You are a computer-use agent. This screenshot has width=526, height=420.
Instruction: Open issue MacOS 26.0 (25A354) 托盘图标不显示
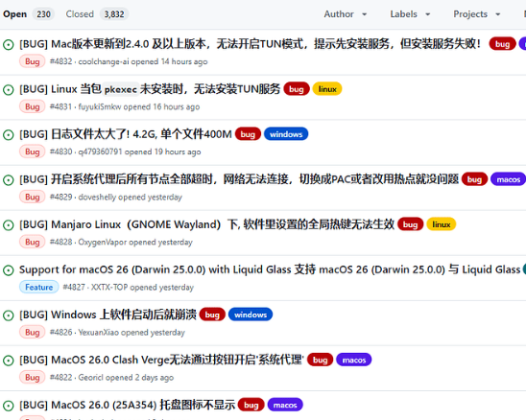(127, 405)
